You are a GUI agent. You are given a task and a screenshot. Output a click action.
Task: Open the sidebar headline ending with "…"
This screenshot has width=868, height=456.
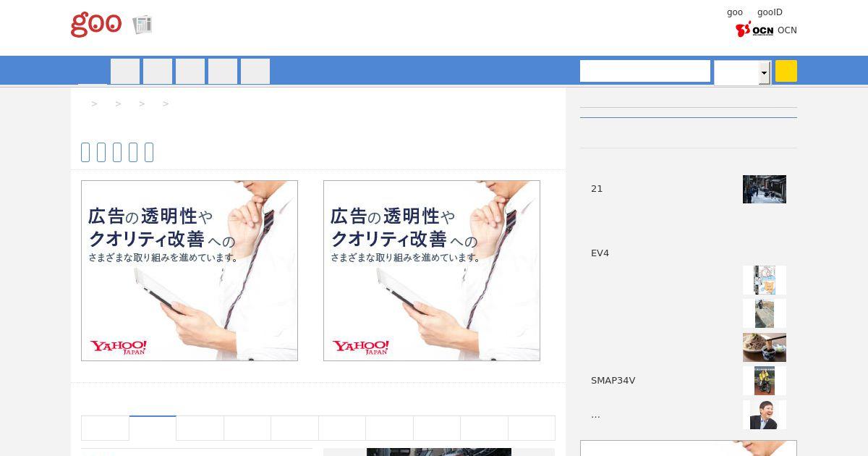point(595,415)
